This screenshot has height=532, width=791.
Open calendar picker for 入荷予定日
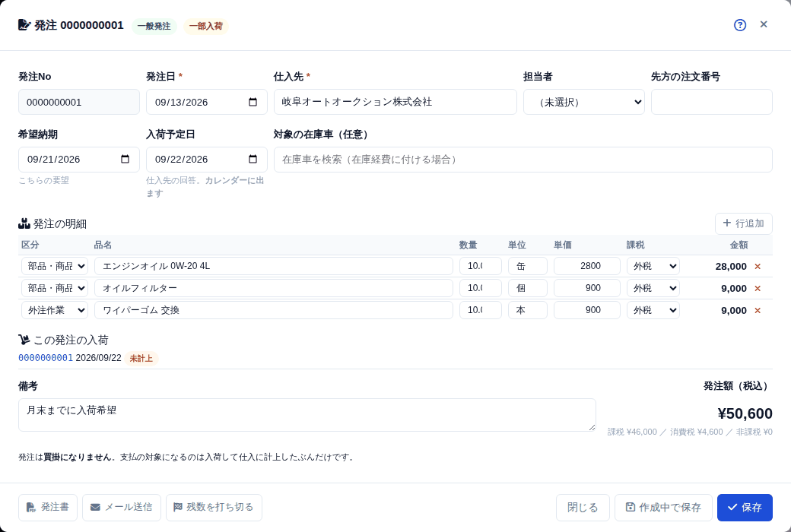coord(253,160)
